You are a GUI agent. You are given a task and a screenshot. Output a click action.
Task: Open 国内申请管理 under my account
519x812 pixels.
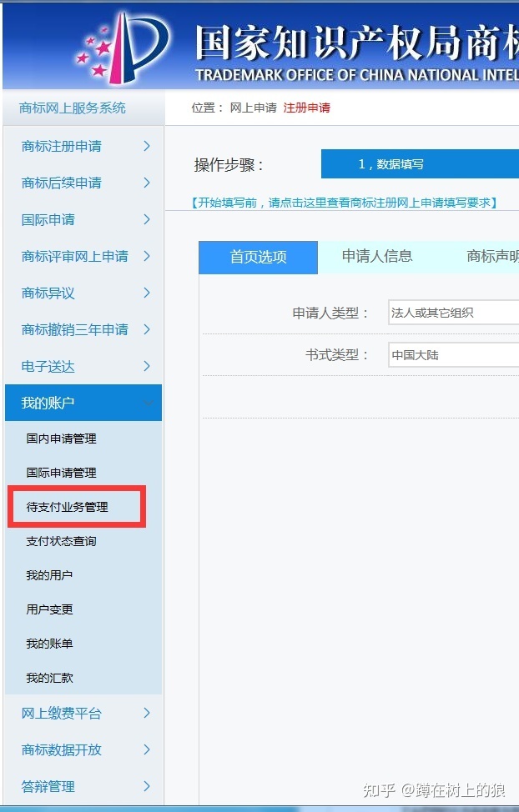[x=61, y=439]
